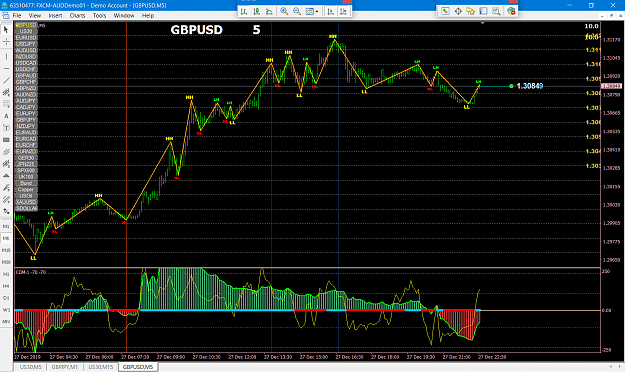Switch to the US30,M5 chart tab
Viewport: 625px width, 372px height.
pyautogui.click(x=30, y=367)
